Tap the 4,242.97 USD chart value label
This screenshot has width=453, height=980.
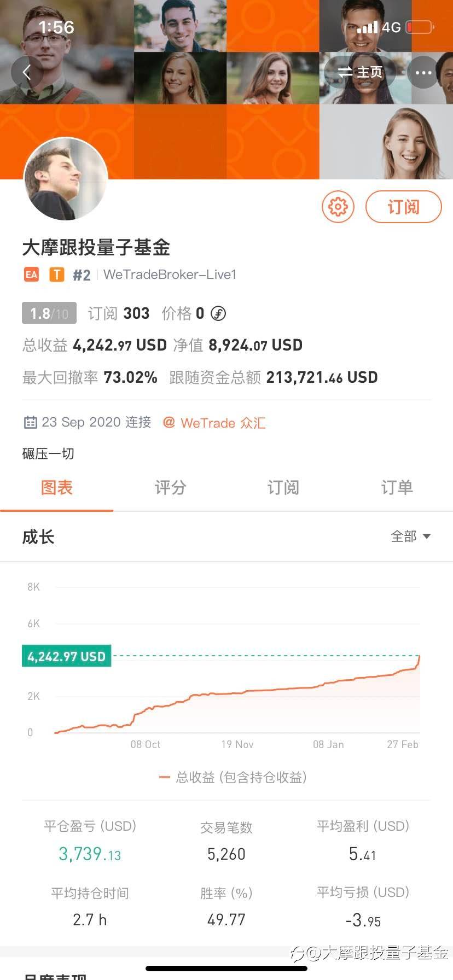pyautogui.click(x=66, y=656)
